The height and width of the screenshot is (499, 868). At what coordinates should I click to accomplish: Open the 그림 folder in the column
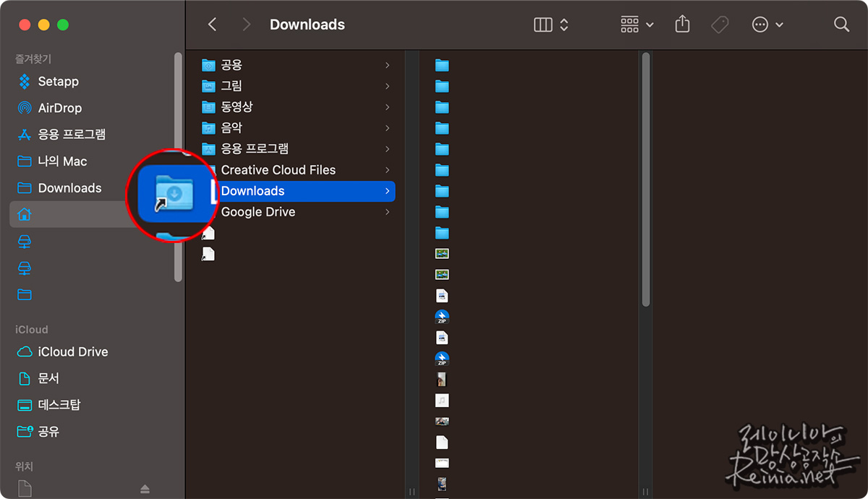(x=231, y=86)
